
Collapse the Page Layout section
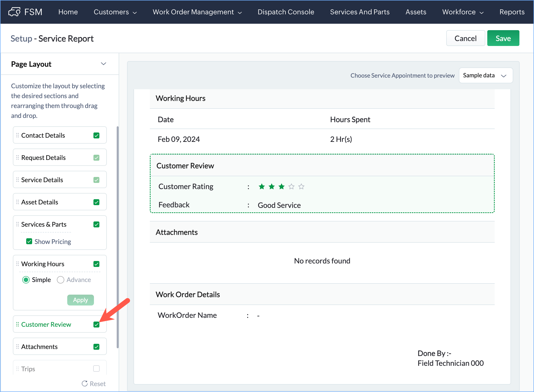103,64
